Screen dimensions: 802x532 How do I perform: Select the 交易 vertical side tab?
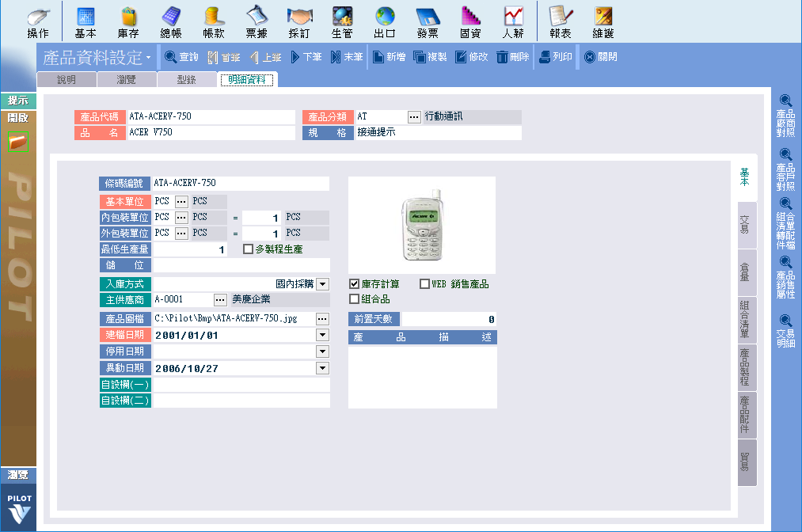tap(744, 226)
